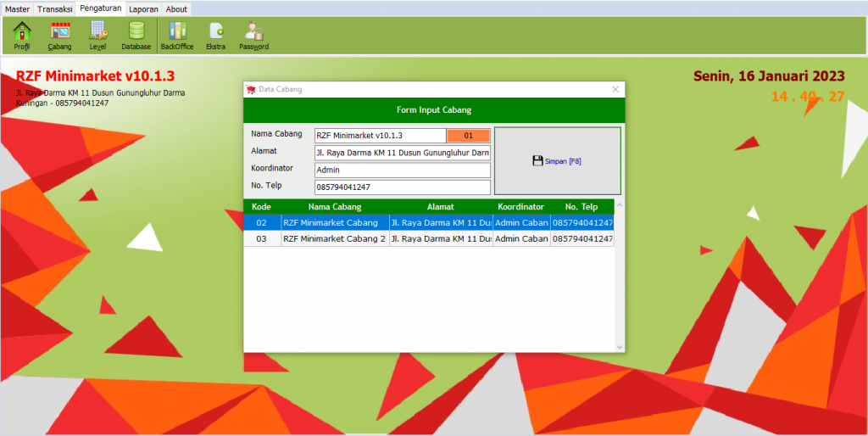The height and width of the screenshot is (436, 868).
Task: Close the Data Cabang dialog
Action: (615, 89)
